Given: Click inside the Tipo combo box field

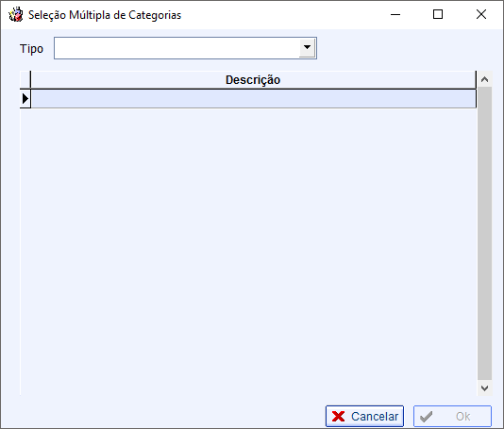Looking at the screenshot, I should (x=176, y=48).
